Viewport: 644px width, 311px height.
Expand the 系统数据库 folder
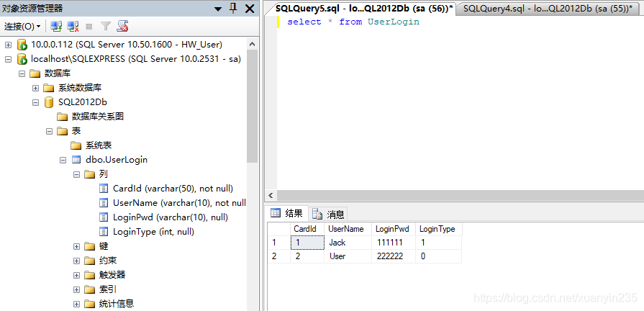tap(36, 89)
